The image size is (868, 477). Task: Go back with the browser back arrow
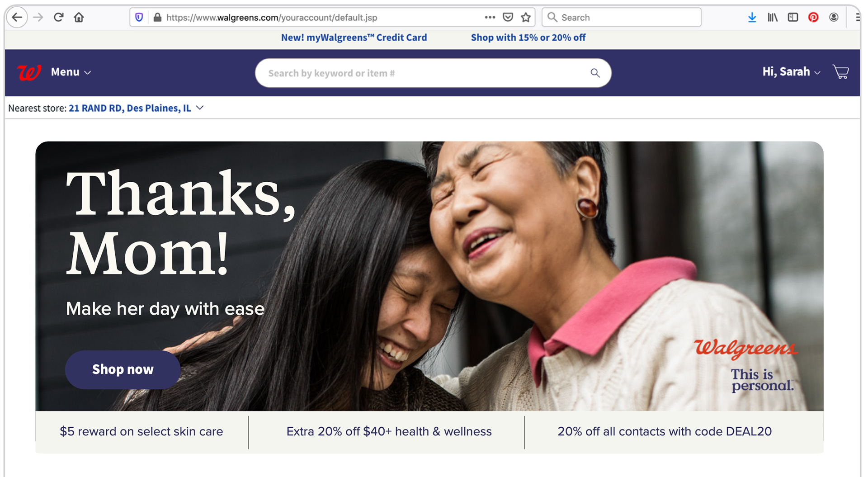[17, 18]
